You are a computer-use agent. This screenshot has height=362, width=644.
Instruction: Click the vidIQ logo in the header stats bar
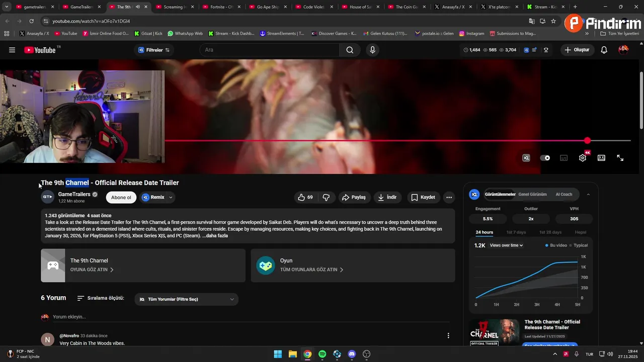(526, 50)
